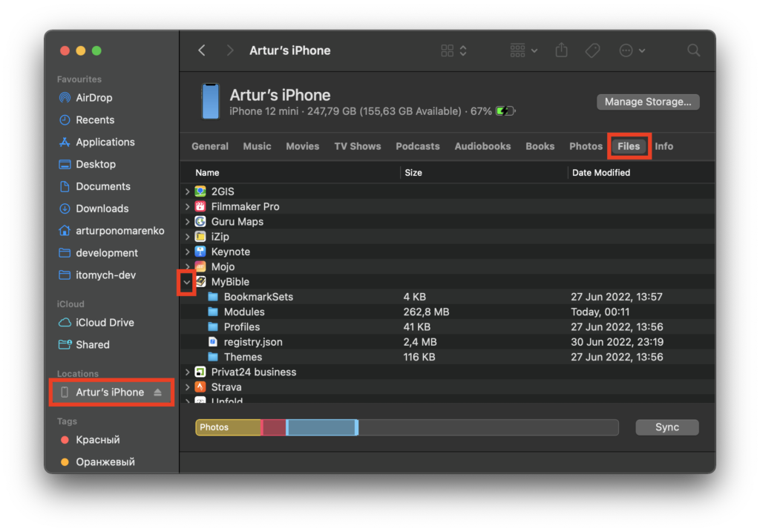Select the Оранжевый orange tag
Screen dimensions: 760x532
105,462
